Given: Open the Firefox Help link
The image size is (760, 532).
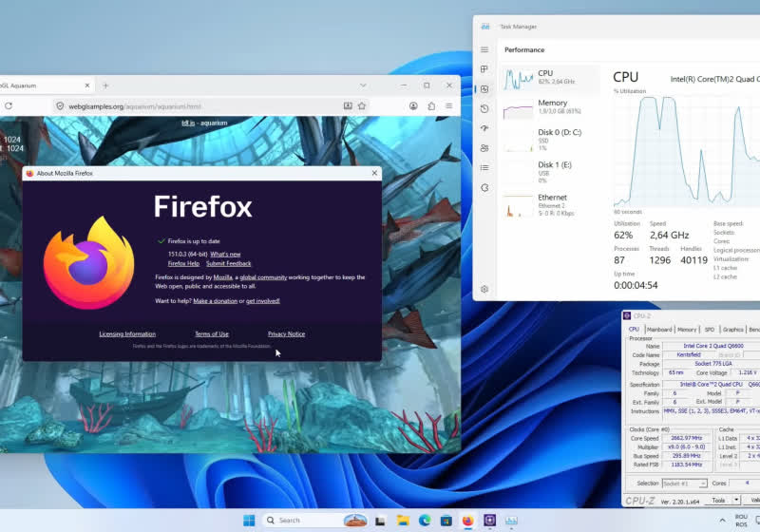Looking at the screenshot, I should (x=183, y=263).
